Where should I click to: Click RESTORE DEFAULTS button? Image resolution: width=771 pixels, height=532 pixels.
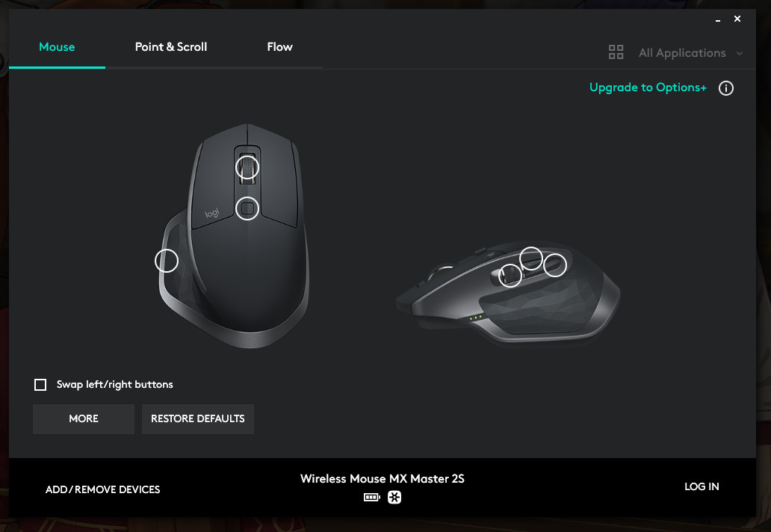click(x=198, y=419)
